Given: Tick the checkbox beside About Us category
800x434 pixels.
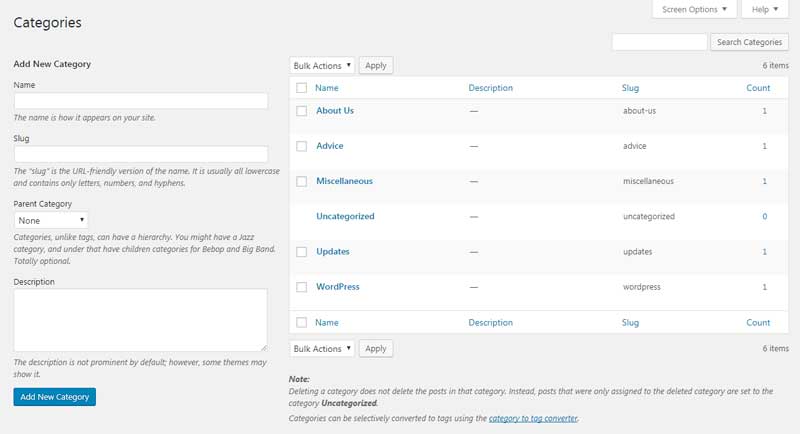Looking at the screenshot, I should click(302, 111).
